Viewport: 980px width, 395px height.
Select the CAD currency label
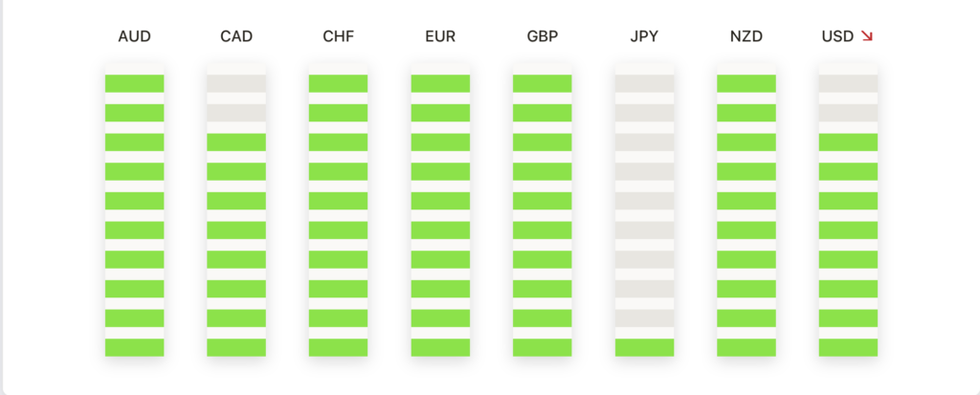236,36
